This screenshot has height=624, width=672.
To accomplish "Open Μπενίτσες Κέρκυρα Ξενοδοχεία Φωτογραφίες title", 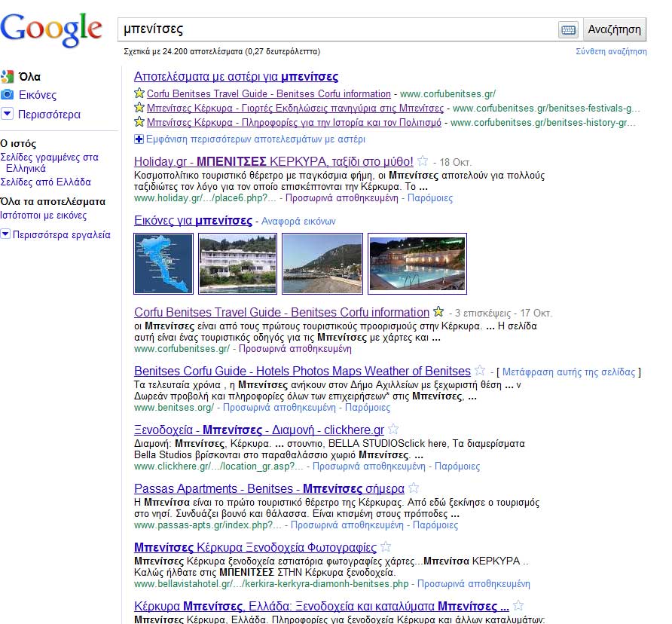I will (x=255, y=547).
